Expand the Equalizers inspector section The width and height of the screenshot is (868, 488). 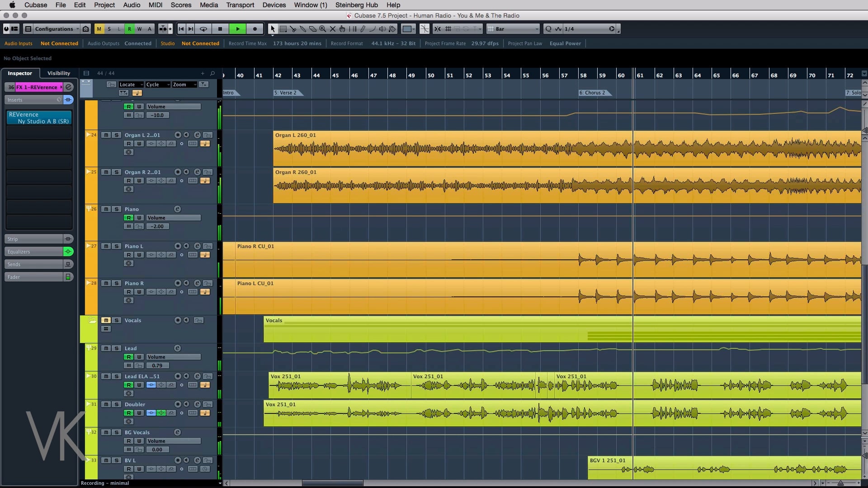click(x=34, y=252)
